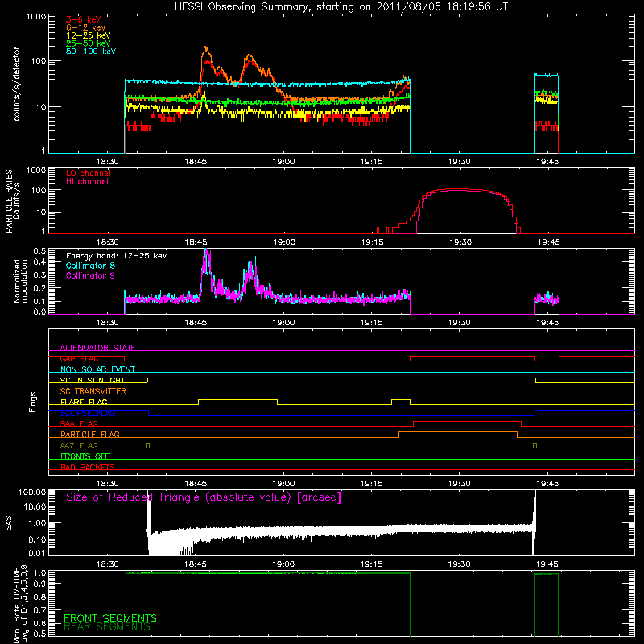644x644 pixels.
Task: Click the 100.00 y-axis value on SAS plot
Action: (32, 493)
